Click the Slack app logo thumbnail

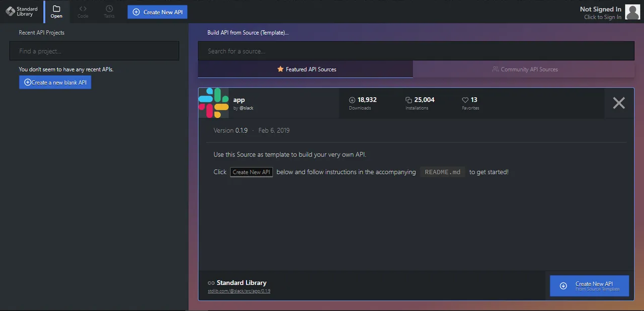coord(213,103)
